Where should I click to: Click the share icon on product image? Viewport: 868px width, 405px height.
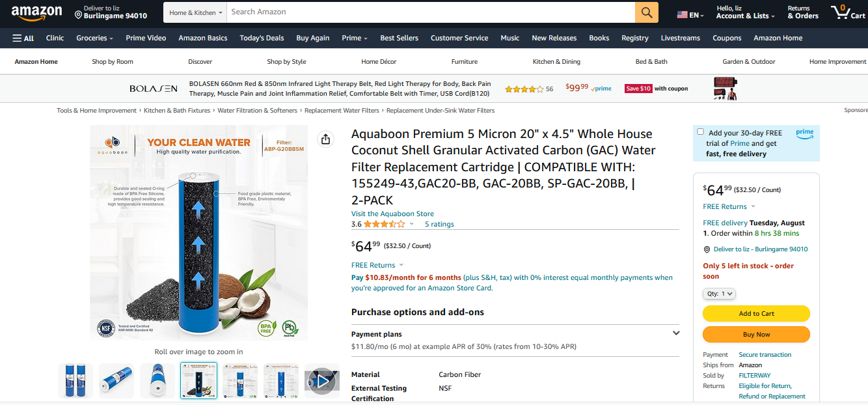pos(325,139)
